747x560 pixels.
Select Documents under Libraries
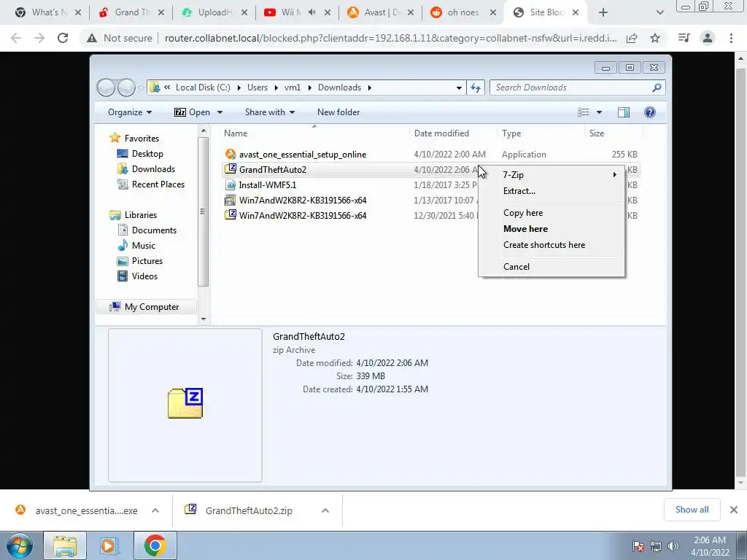(154, 230)
